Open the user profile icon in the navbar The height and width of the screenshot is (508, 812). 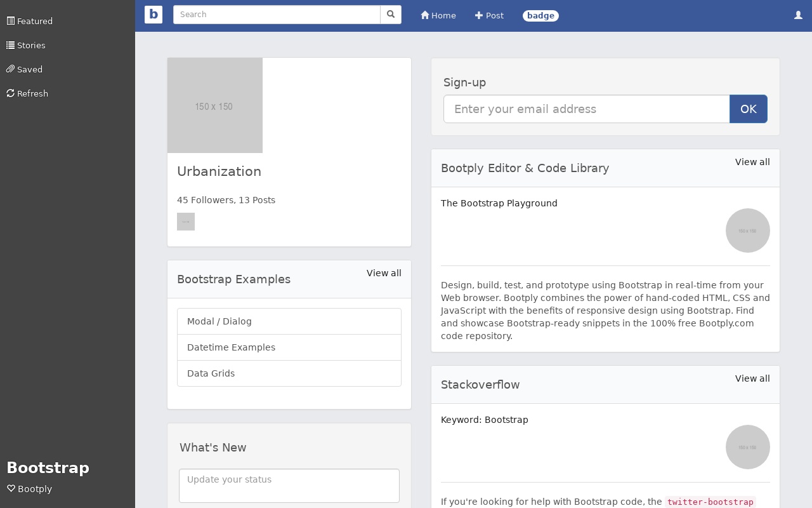tap(798, 15)
